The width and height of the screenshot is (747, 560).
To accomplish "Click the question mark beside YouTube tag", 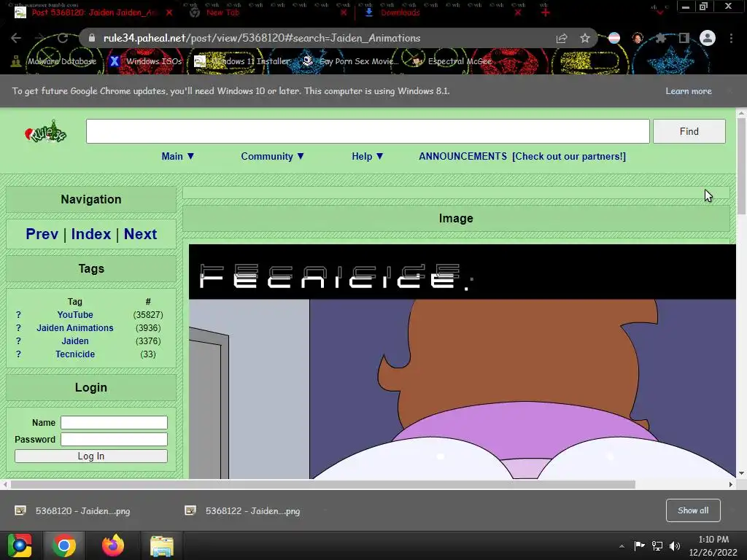I will tap(18, 315).
